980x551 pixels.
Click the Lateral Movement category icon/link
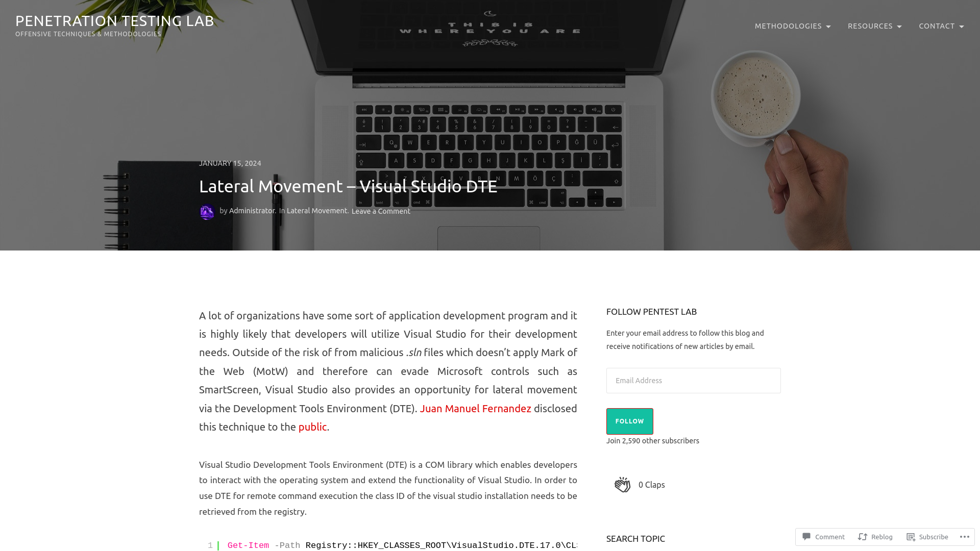pyautogui.click(x=316, y=211)
